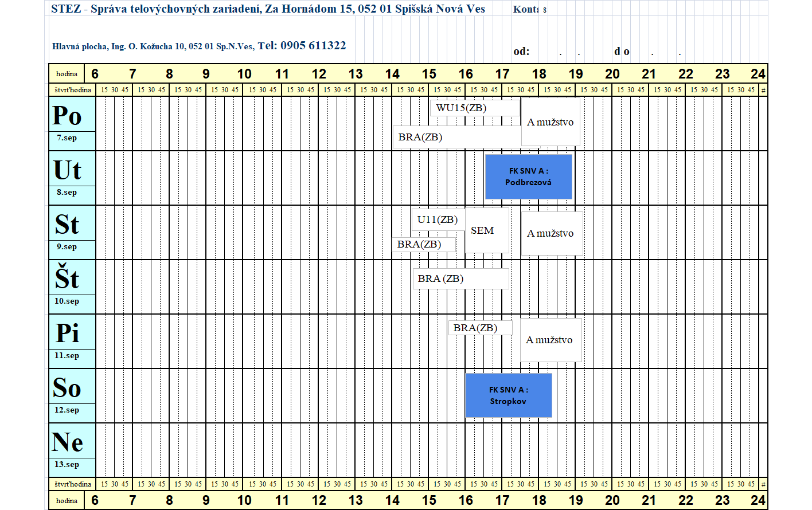
Task: Click the top hodina header cell
Action: click(67, 74)
